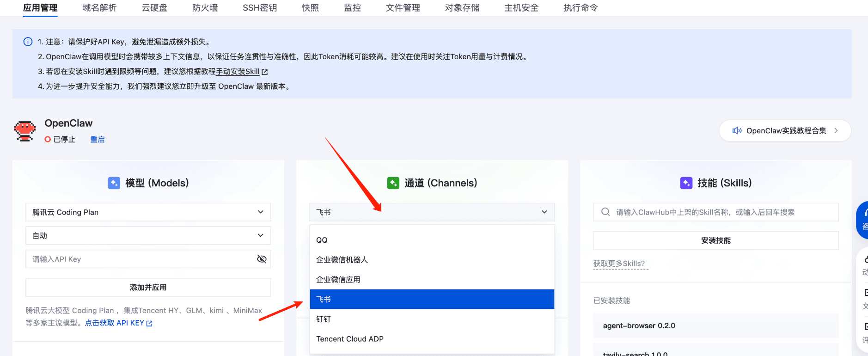Screen dimensions: 868x356
Task: Click the 重启 restart link
Action: click(98, 140)
